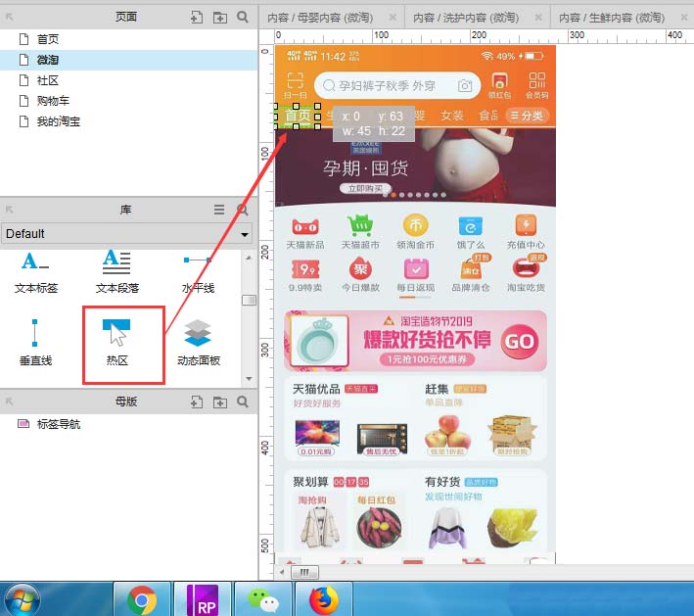694x616 pixels.
Task: Open the Windows Start menu
Action: tap(21, 600)
